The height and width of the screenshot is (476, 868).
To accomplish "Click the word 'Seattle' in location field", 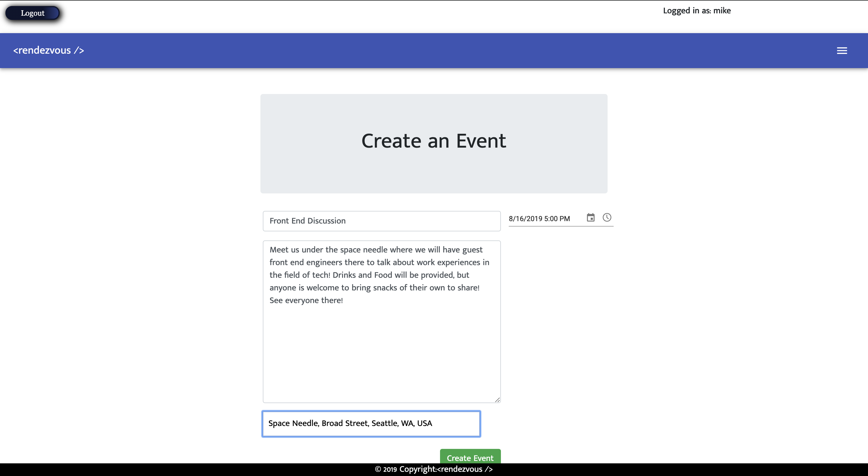I will (x=385, y=424).
